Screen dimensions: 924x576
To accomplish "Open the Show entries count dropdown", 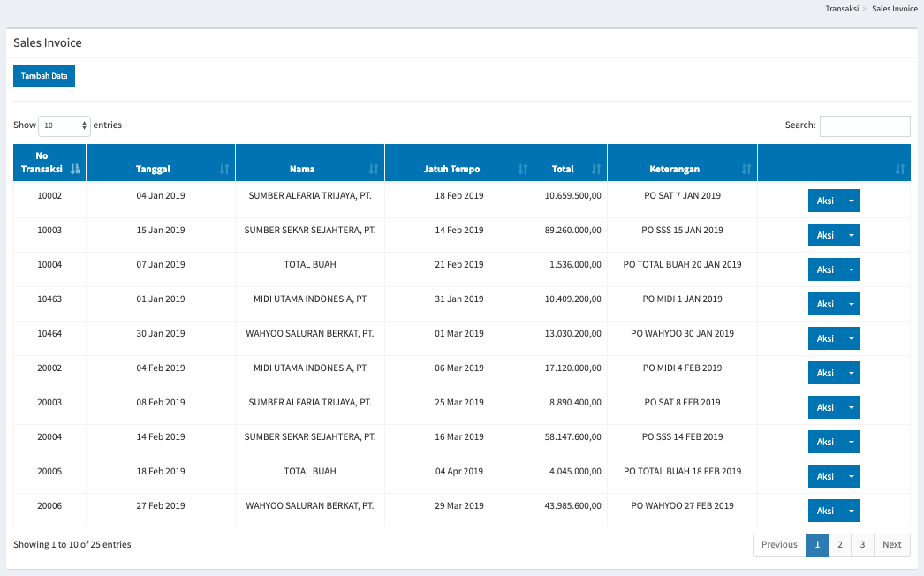I will [64, 125].
